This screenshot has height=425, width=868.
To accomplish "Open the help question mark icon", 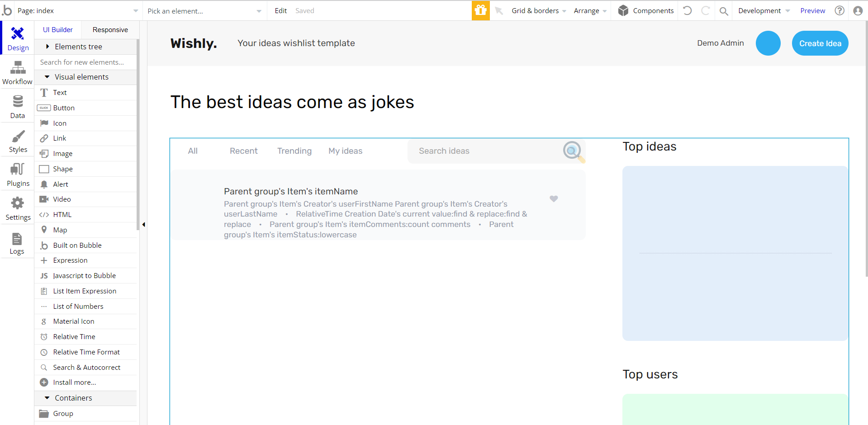I will tap(840, 10).
